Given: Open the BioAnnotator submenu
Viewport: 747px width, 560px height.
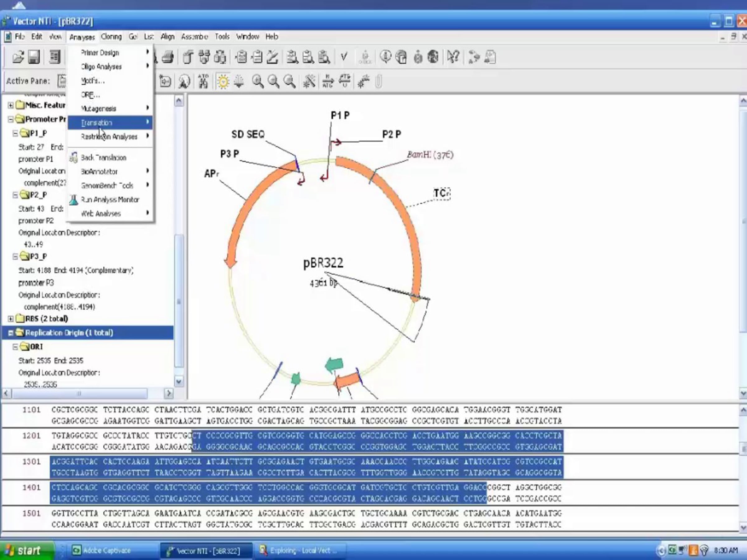Looking at the screenshot, I should [110, 171].
